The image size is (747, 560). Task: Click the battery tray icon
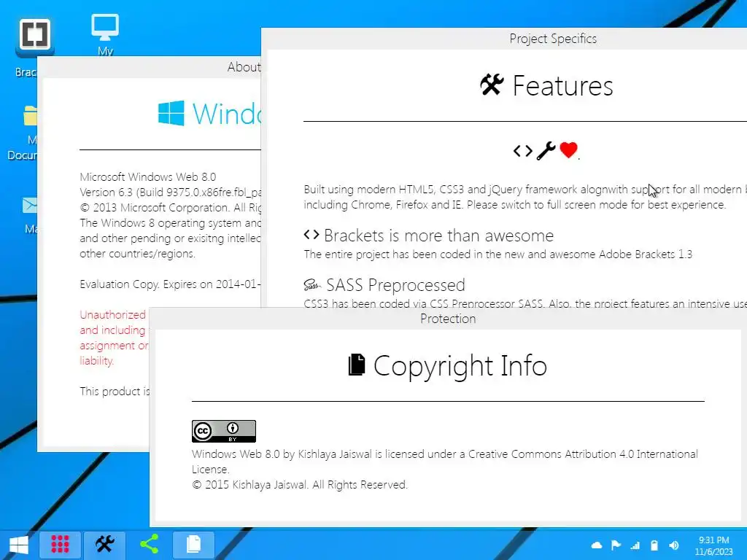tap(654, 545)
